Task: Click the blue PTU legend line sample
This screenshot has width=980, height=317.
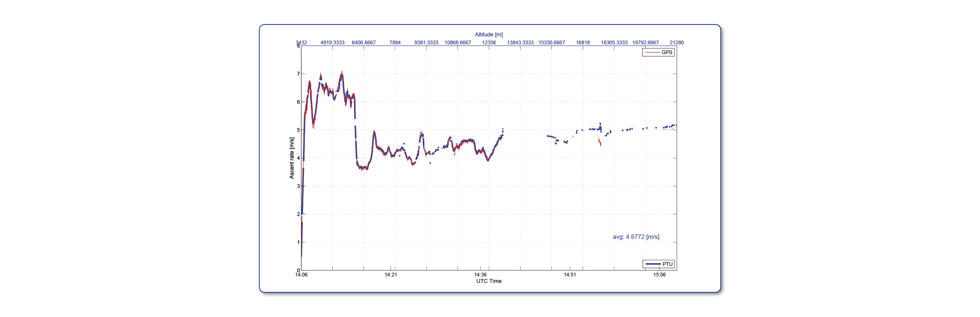Action: coord(653,264)
